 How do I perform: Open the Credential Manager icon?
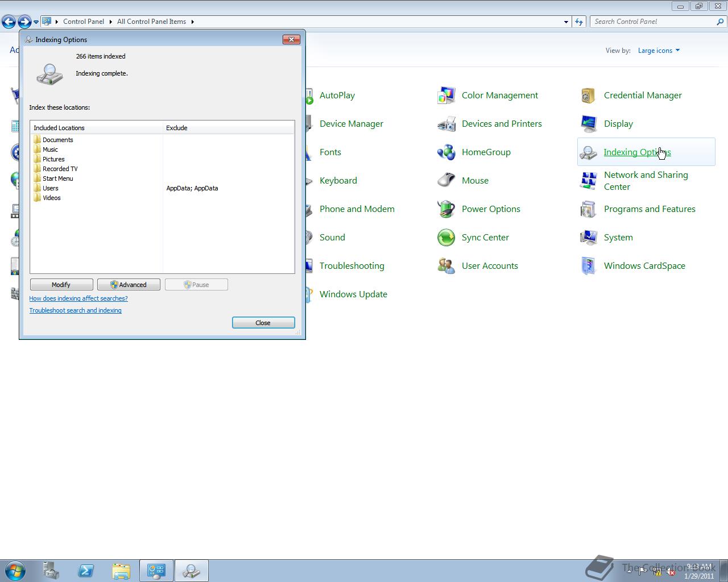[589, 95]
